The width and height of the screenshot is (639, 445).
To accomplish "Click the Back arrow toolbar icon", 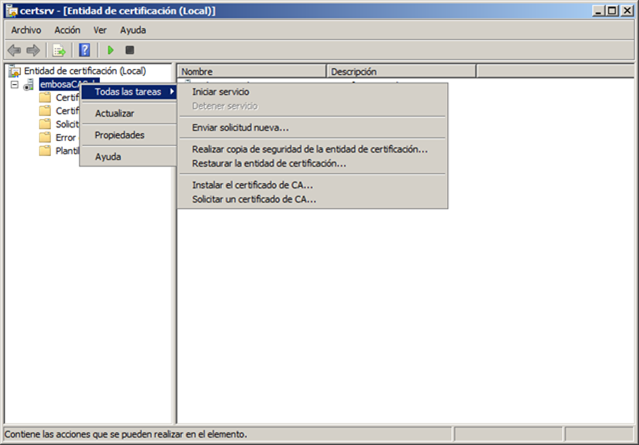I will point(14,50).
